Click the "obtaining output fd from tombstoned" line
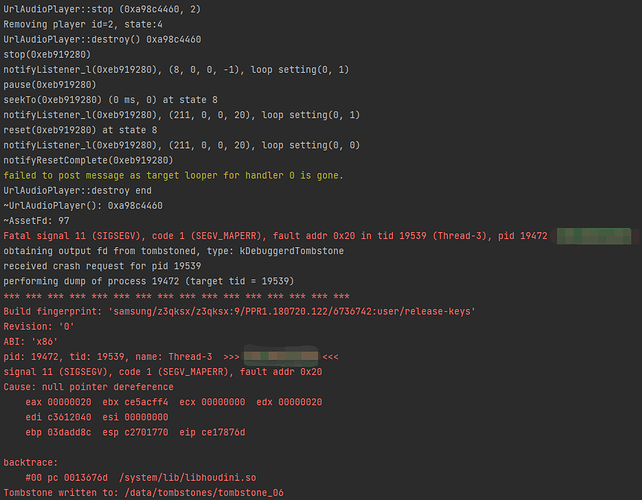The image size is (642, 500). point(173,251)
